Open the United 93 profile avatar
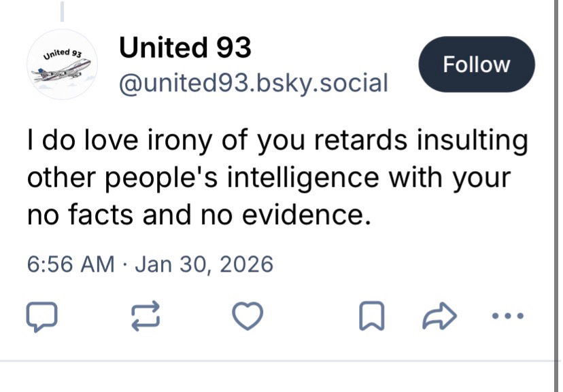The width and height of the screenshot is (563, 392). tap(62, 67)
